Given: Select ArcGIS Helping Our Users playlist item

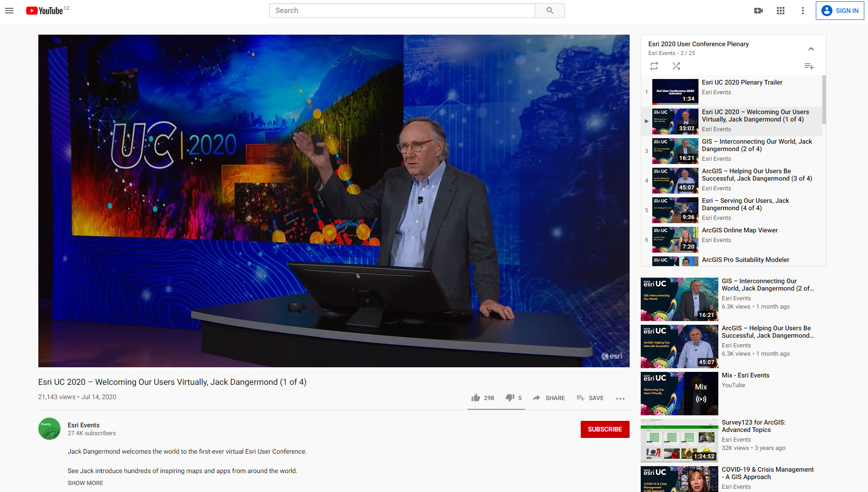Looking at the screenshot, I should [732, 180].
